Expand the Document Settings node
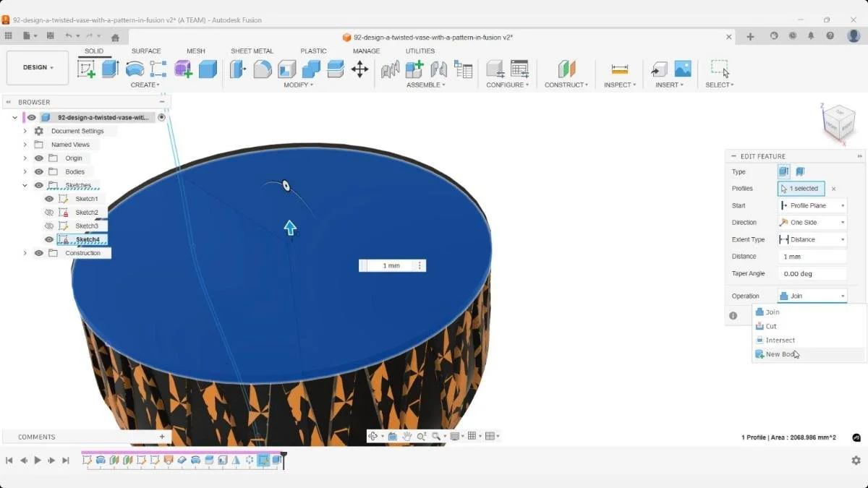The height and width of the screenshot is (488, 868). [x=25, y=131]
